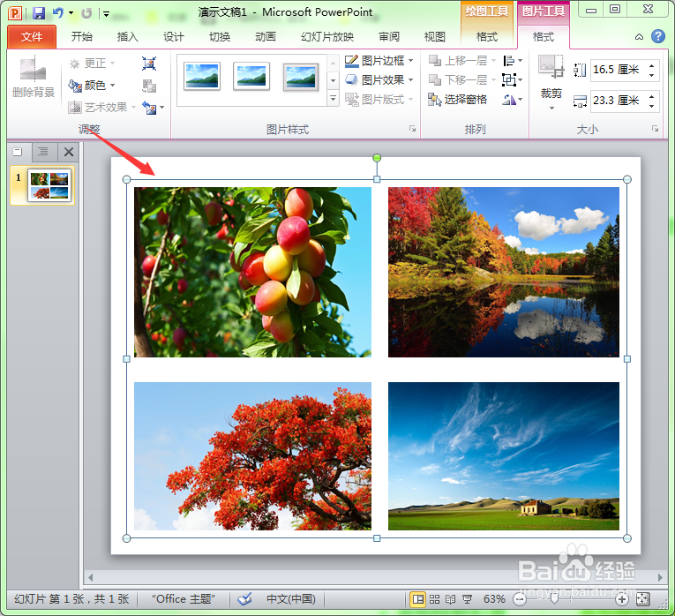Open 绘图工具 格式 tab

click(x=487, y=37)
